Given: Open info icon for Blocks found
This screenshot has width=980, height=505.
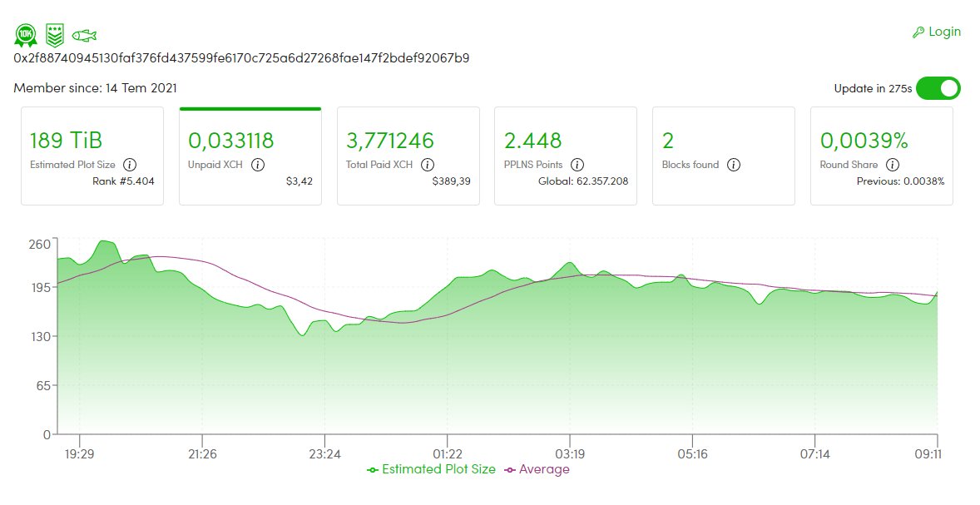Looking at the screenshot, I should (734, 165).
